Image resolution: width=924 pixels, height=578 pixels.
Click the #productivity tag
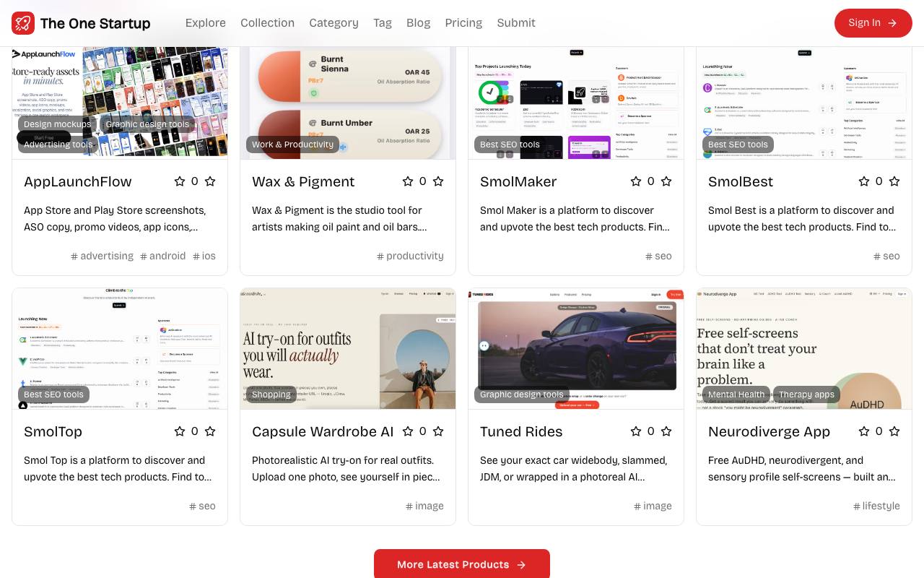[410, 256]
